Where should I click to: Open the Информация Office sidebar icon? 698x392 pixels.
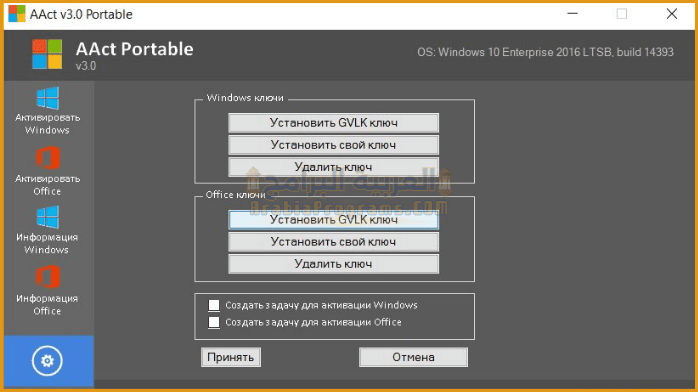47,277
